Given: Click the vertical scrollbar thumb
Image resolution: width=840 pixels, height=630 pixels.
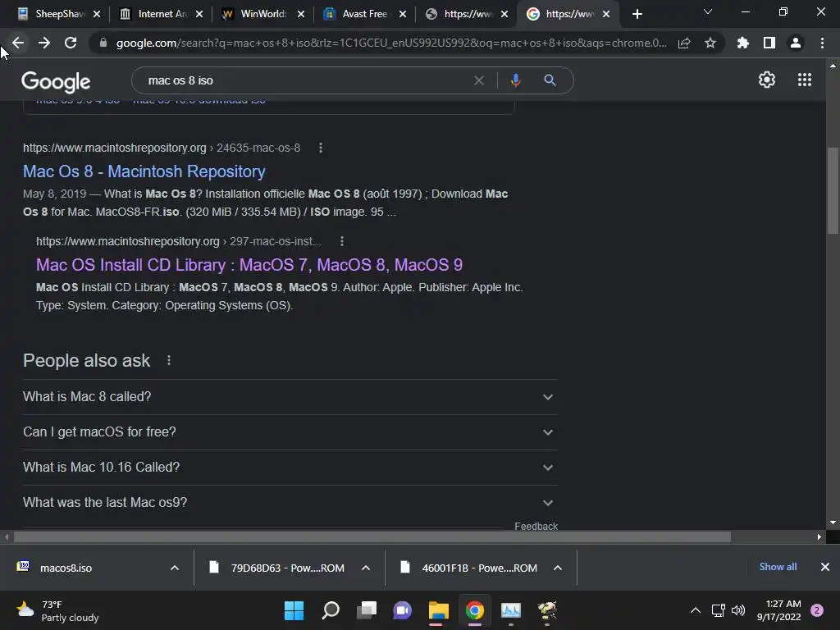Looking at the screenshot, I should pyautogui.click(x=833, y=190).
